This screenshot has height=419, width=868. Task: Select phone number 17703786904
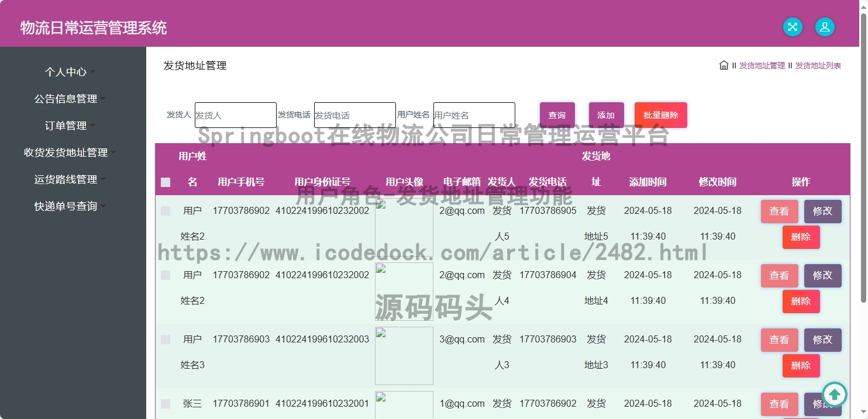tap(548, 275)
